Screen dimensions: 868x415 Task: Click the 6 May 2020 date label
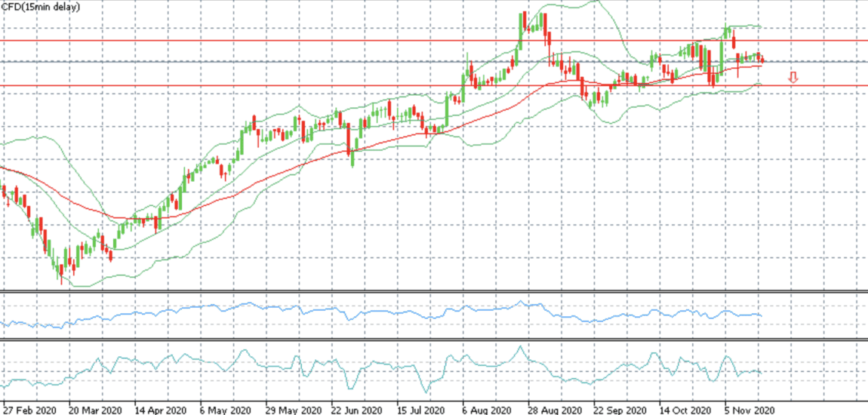226,410
